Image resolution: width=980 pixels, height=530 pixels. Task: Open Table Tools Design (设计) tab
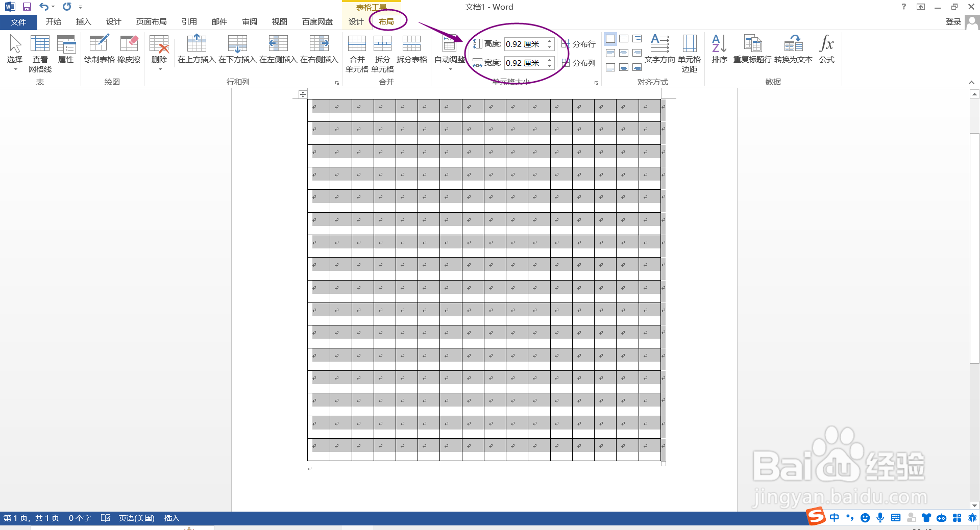(356, 22)
